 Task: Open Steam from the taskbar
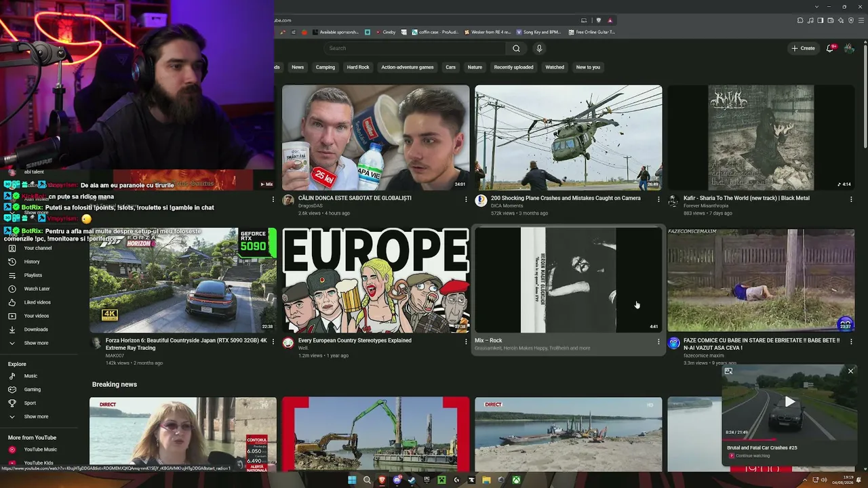412,481
